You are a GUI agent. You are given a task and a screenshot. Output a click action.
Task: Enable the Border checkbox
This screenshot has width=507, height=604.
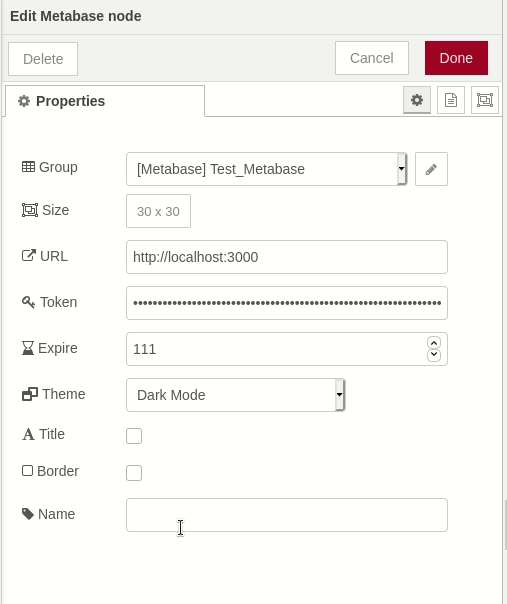(x=134, y=473)
